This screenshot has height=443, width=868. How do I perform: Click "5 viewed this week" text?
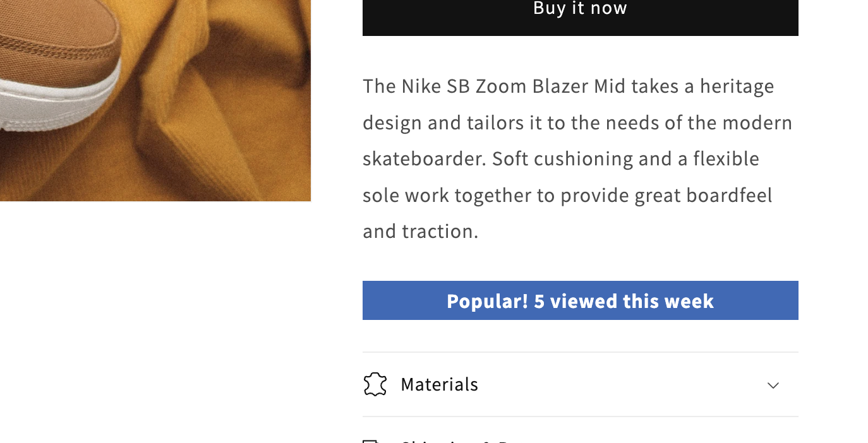click(624, 301)
